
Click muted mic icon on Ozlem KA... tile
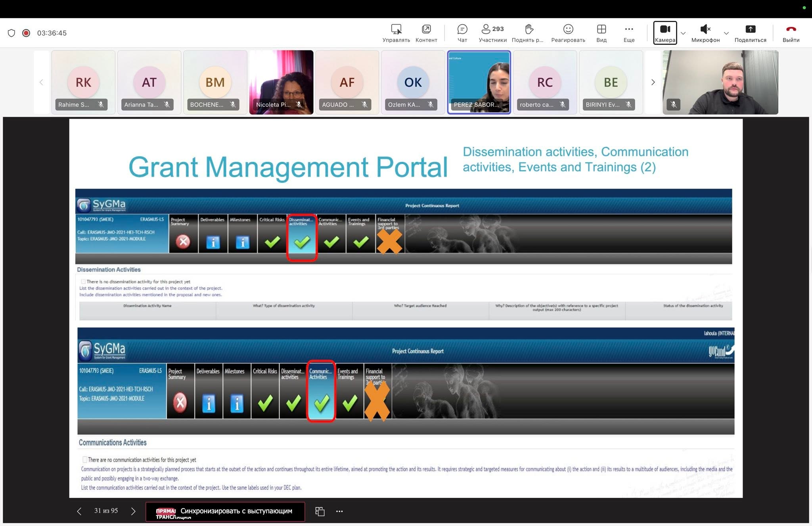point(431,105)
